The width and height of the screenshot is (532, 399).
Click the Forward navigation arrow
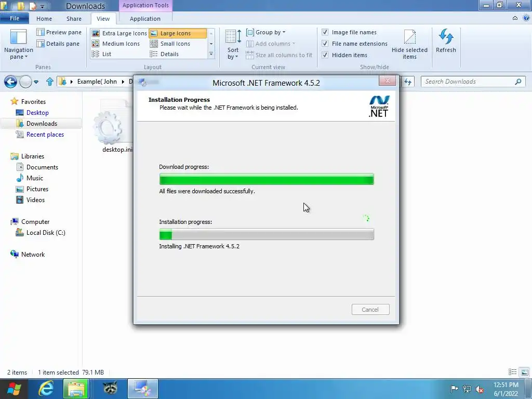(25, 82)
